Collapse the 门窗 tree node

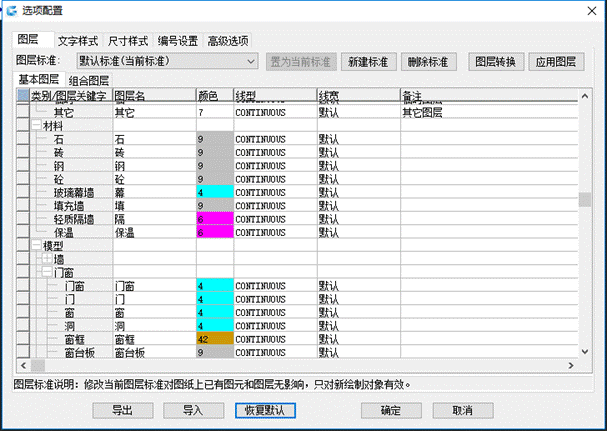[x=46, y=272]
